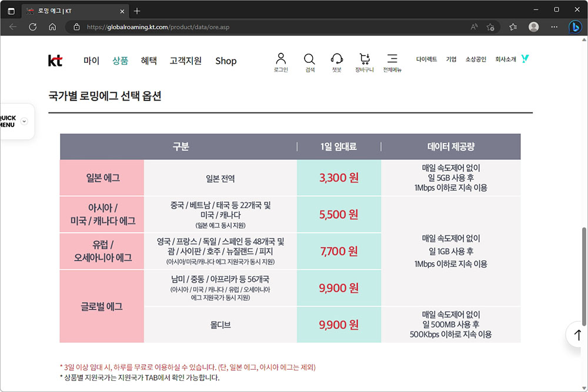588x392 pixels.
Task: Close the 로밍 에그 | KT tab
Action: click(122, 11)
